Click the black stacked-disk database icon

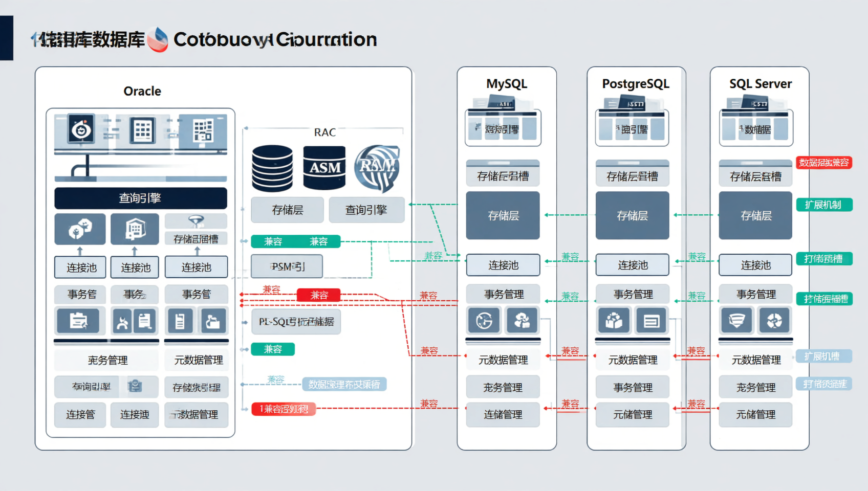click(x=272, y=168)
